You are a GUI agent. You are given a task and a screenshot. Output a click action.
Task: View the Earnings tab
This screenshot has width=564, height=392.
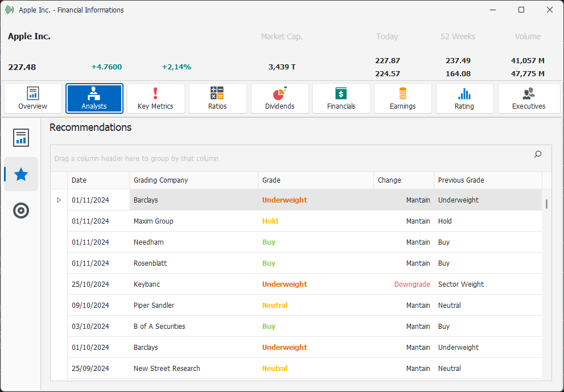402,98
